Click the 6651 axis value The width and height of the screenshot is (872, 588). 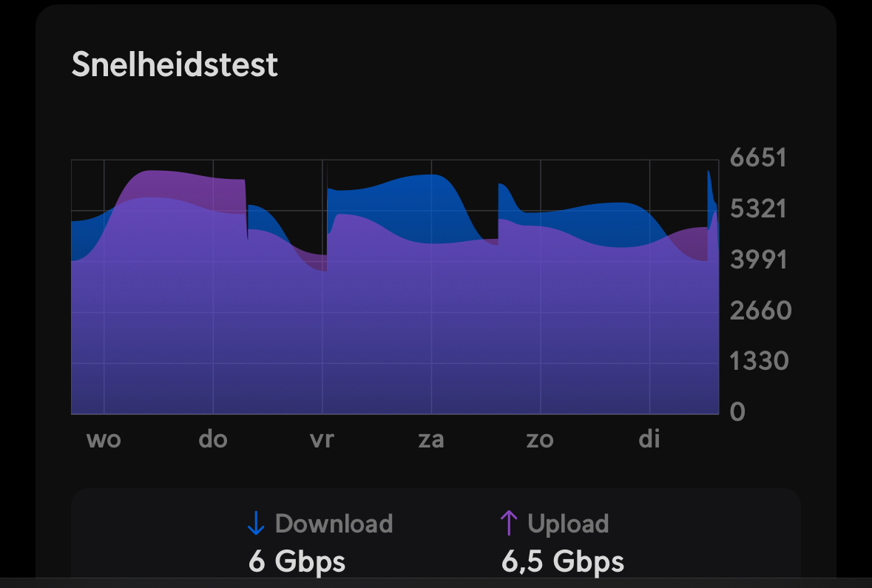point(758,158)
